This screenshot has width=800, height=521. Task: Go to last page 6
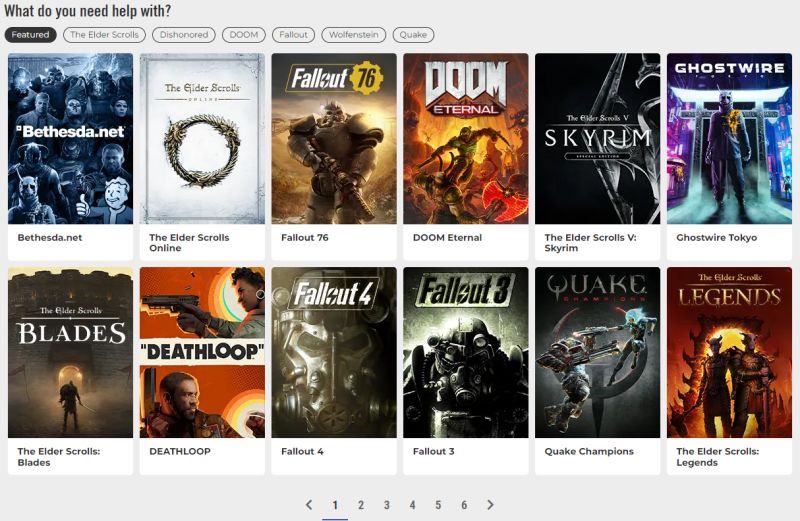coord(464,505)
